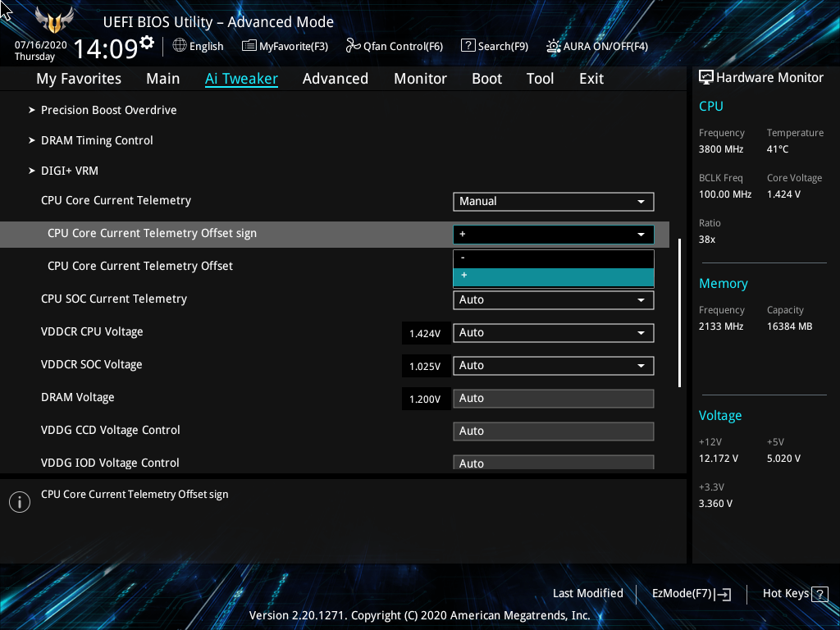Open the My Favorites tab
Viewport: 840px width, 630px height.
[x=79, y=79]
